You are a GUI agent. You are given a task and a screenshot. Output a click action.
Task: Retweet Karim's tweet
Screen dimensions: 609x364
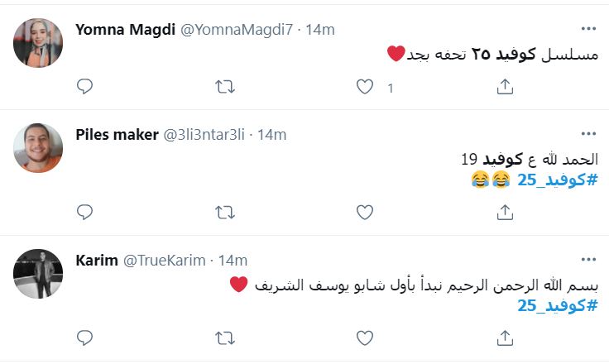coord(224,338)
